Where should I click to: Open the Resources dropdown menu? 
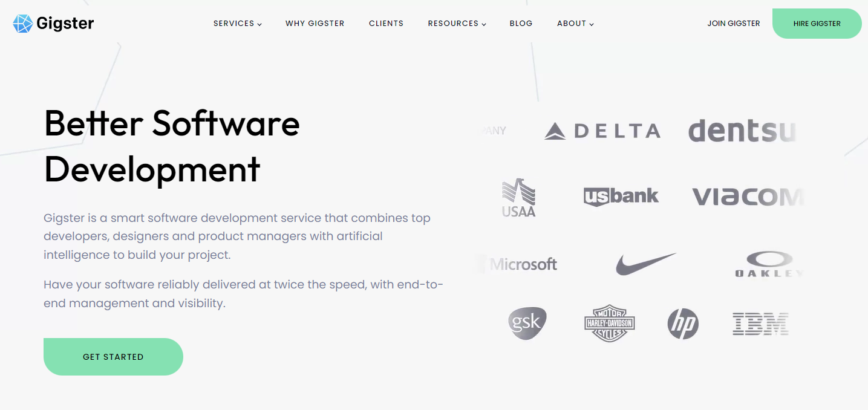(457, 24)
